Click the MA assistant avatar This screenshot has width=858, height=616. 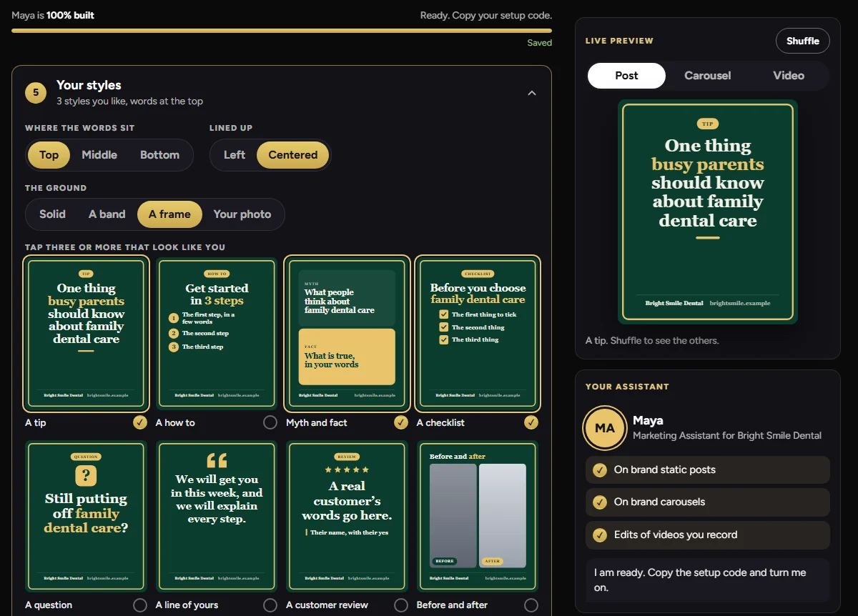click(x=605, y=427)
